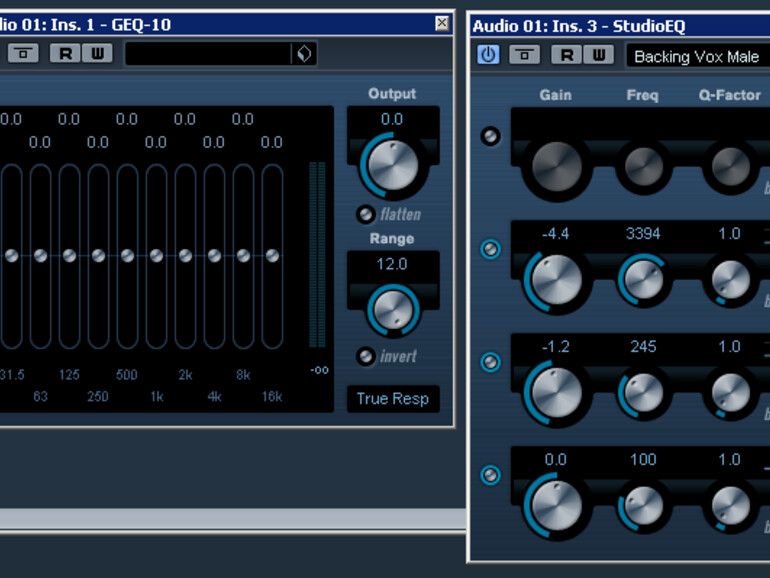
Task: Click the GEQ-10 empty preset name field
Action: (x=208, y=54)
